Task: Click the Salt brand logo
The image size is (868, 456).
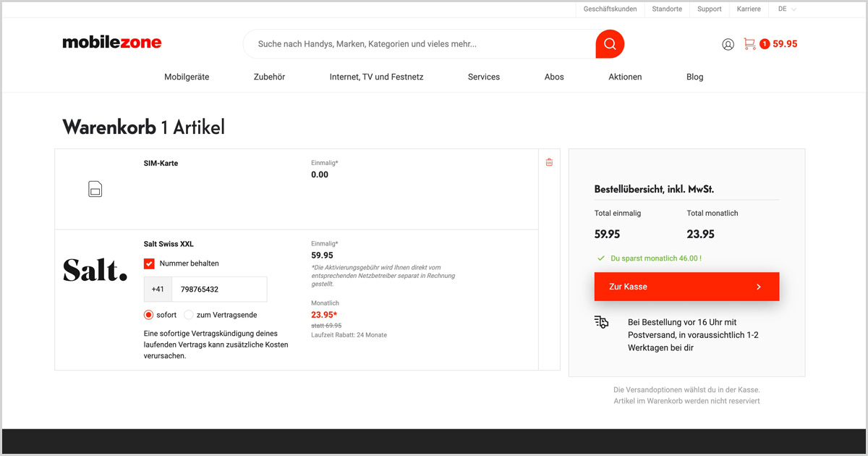Action: (x=95, y=271)
